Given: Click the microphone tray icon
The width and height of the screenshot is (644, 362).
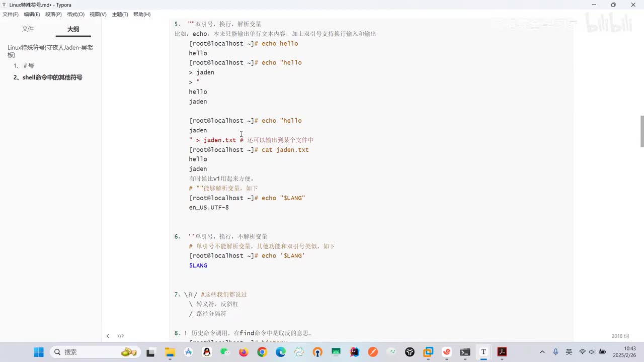Looking at the screenshot, I should click(555, 352).
